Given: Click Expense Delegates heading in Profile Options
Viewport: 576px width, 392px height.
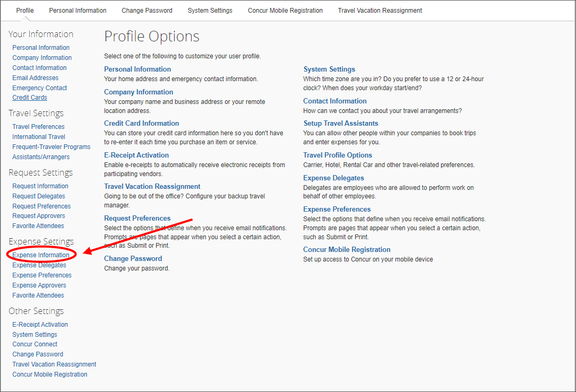Looking at the screenshot, I should pyautogui.click(x=333, y=178).
